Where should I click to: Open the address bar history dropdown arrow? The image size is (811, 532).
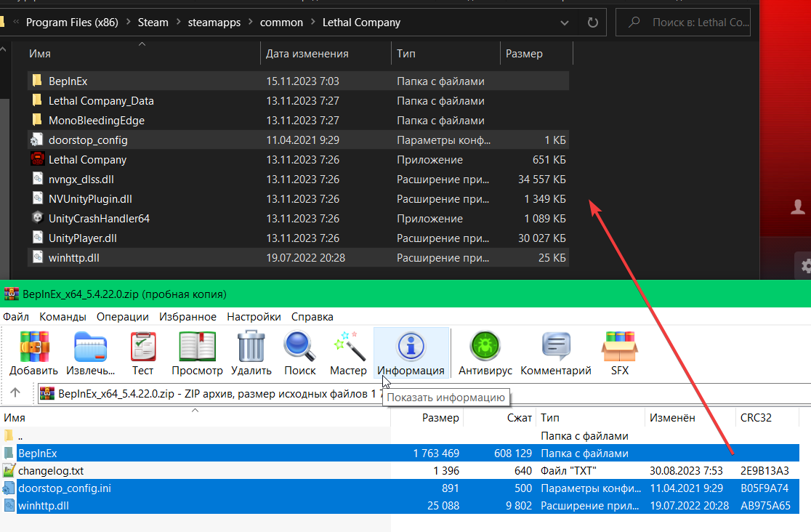(x=565, y=23)
